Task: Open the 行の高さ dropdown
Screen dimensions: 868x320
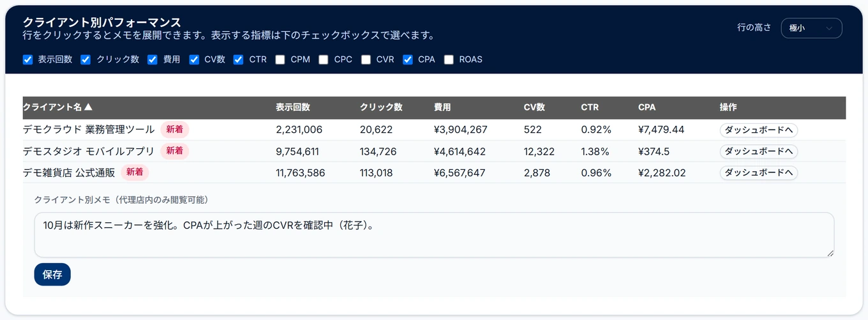Action: point(811,28)
